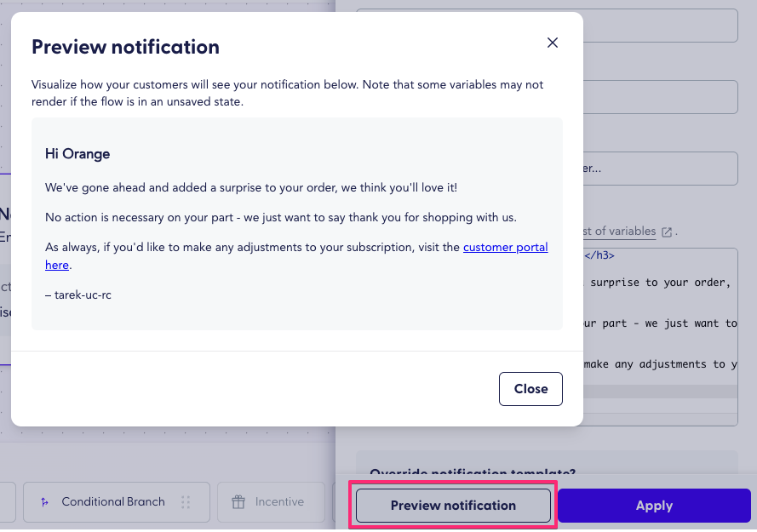Dismiss the preview with the Close button
Screen dimensions: 757x532
pos(530,388)
